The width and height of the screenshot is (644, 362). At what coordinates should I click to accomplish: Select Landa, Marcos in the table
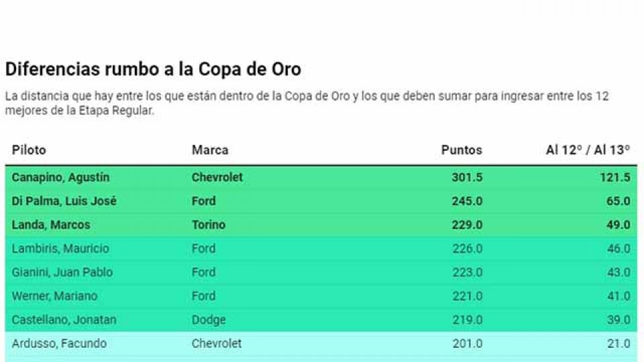pos(51,225)
